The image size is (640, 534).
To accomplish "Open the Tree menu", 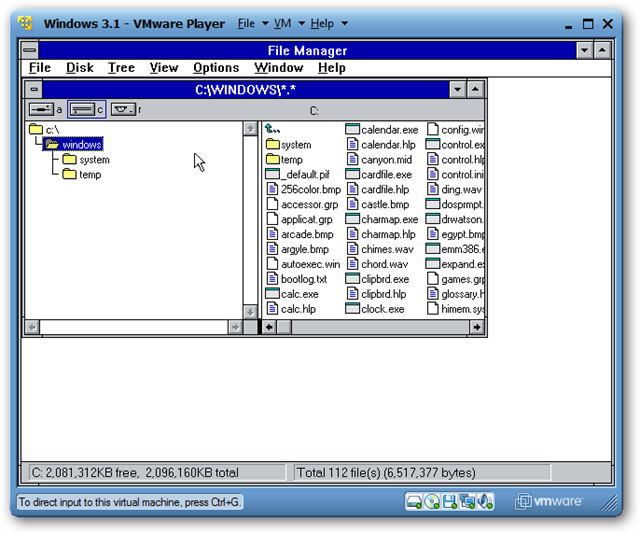I will 121,68.
